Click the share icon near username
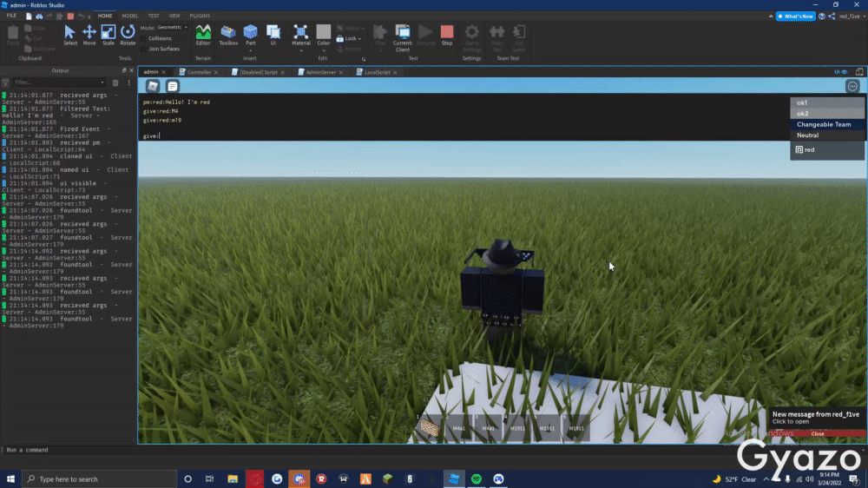The width and height of the screenshot is (868, 488). [832, 16]
